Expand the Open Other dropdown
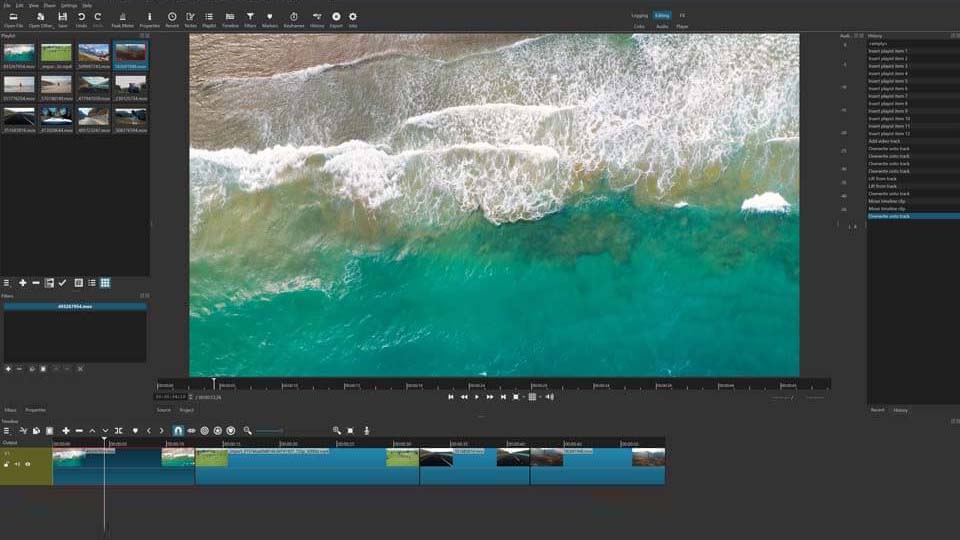The image size is (960, 540). 40,20
